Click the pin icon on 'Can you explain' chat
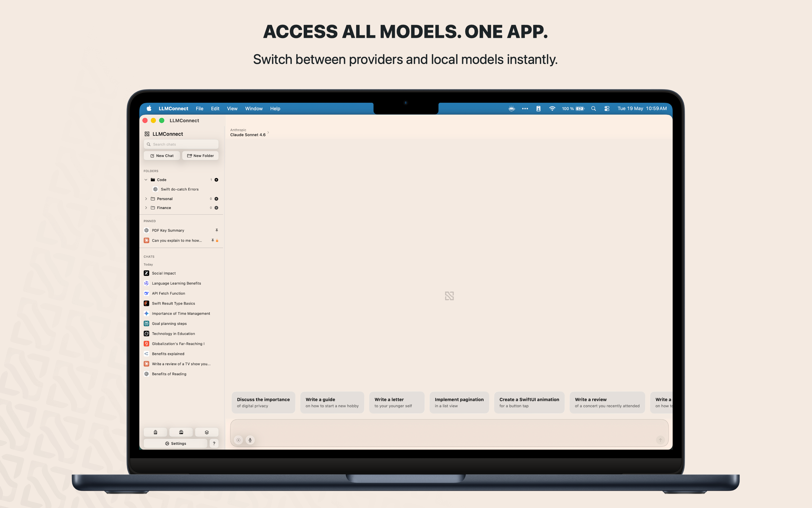The height and width of the screenshot is (508, 812). 212,240
